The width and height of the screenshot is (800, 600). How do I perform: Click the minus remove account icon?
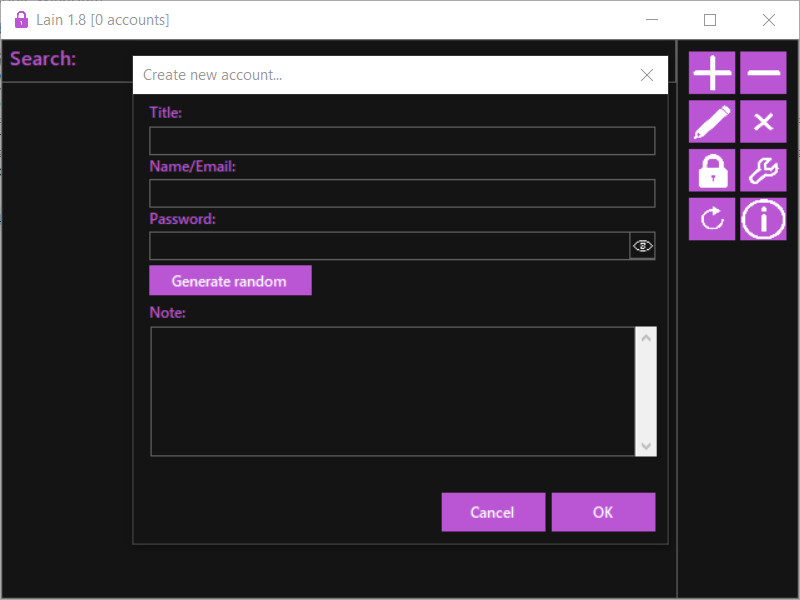[x=763, y=72]
